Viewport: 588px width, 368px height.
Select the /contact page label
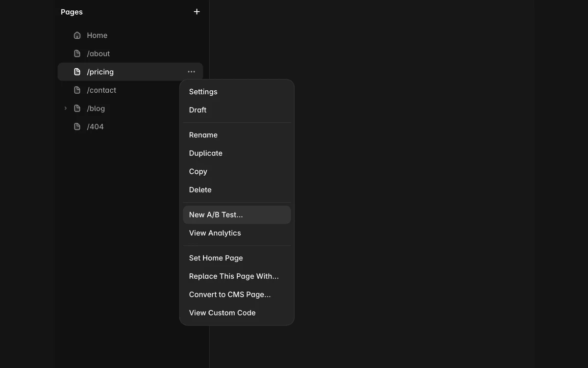[101, 90]
